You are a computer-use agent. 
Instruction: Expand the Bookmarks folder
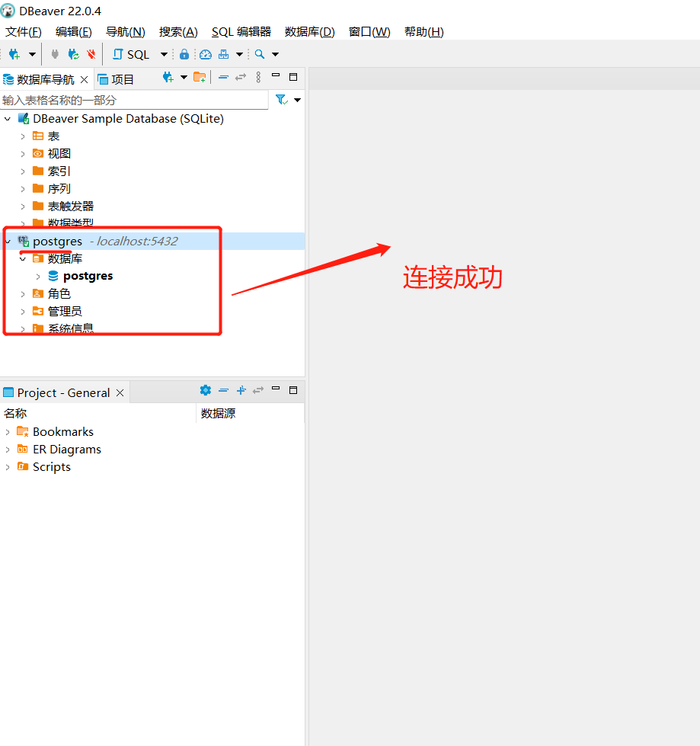(x=8, y=432)
